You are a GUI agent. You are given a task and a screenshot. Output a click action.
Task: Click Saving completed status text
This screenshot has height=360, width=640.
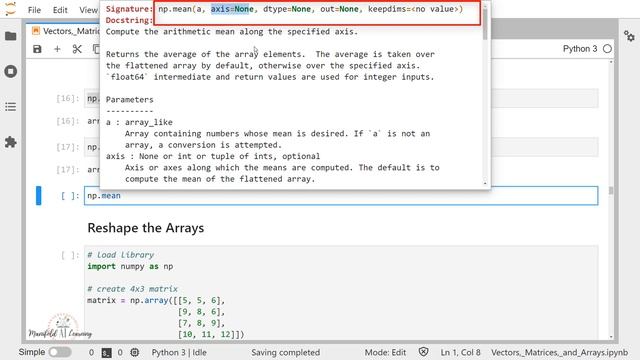pyautogui.click(x=285, y=352)
